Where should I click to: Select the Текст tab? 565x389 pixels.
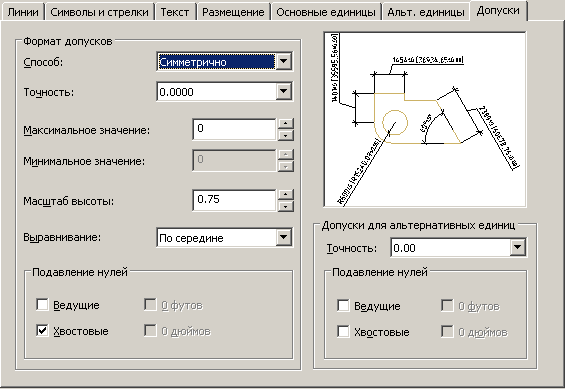tap(175, 12)
